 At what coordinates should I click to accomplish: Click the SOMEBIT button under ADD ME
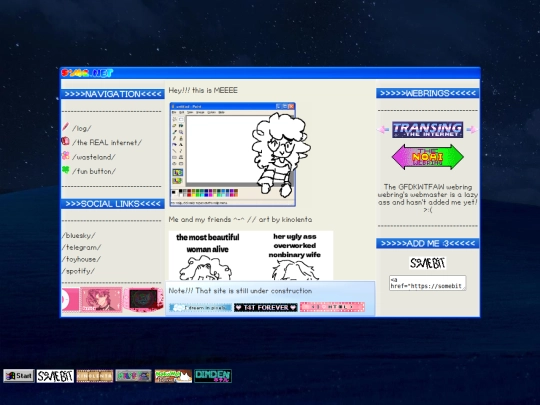(x=427, y=263)
